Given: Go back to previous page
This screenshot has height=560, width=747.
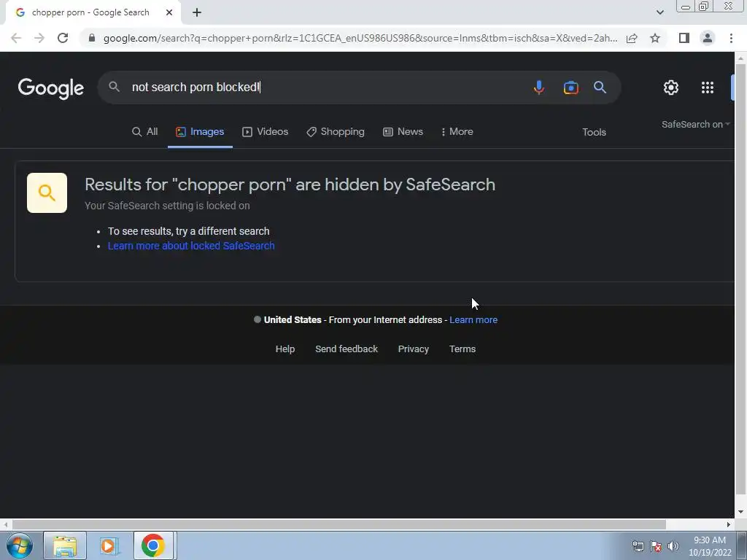Looking at the screenshot, I should (x=16, y=38).
